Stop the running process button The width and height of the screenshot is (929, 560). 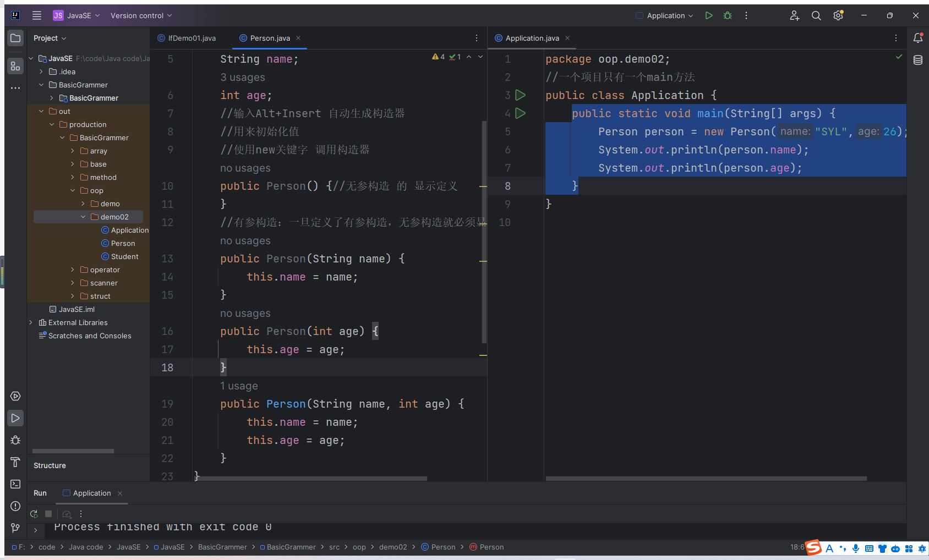48,514
